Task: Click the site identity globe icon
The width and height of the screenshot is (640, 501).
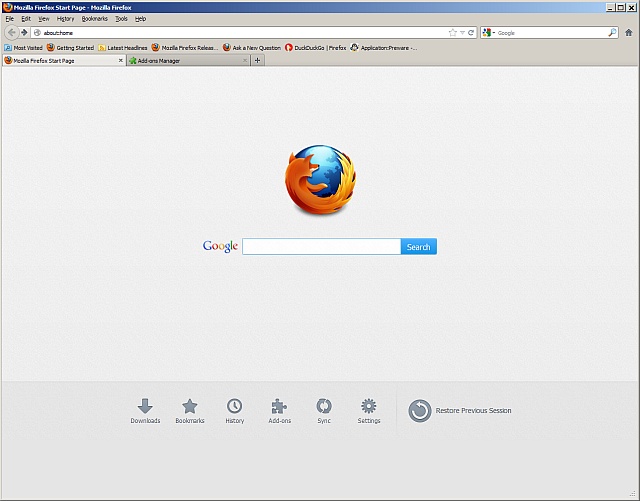Action: pyautogui.click(x=37, y=33)
